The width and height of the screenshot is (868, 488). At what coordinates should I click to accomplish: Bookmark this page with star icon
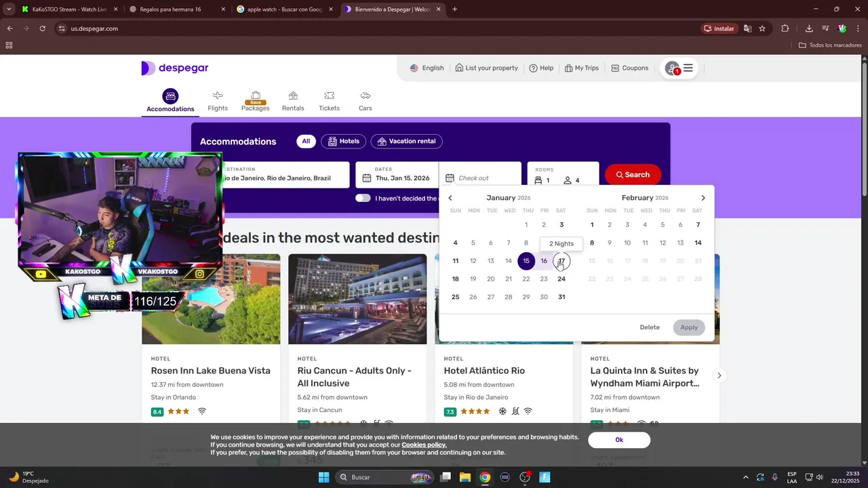tap(762, 28)
